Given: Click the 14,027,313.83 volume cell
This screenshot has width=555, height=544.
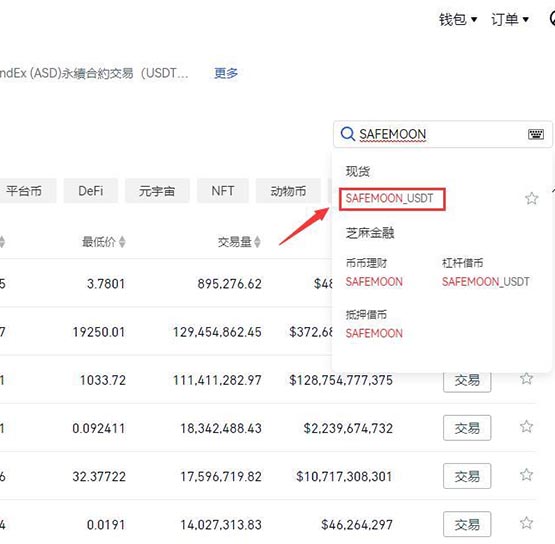Looking at the screenshot, I should pyautogui.click(x=221, y=525).
